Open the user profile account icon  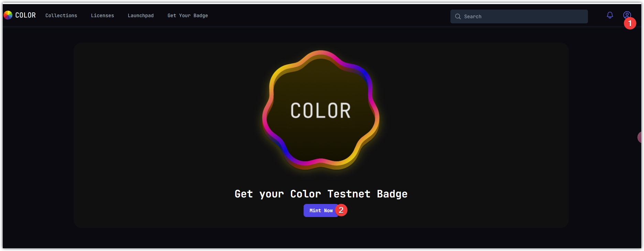click(x=626, y=14)
